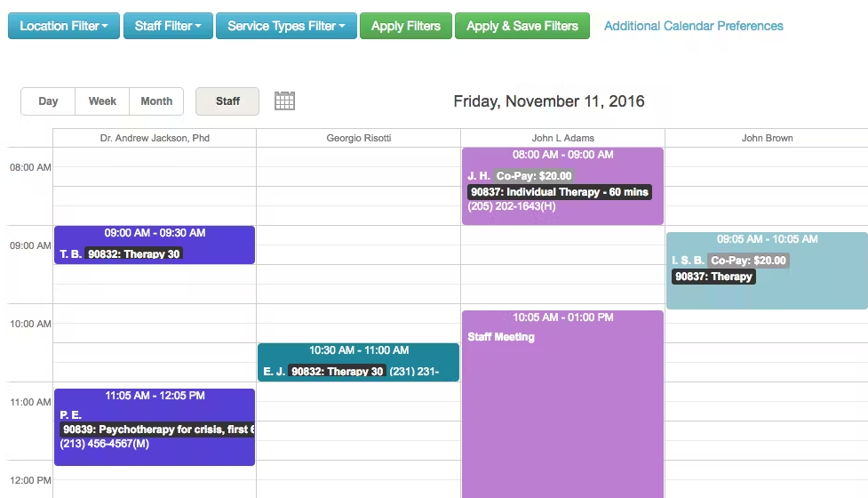Viewport: 868px width, 498px height.
Task: Open T. B. 09:00 AM therapy appointment
Action: (155, 245)
